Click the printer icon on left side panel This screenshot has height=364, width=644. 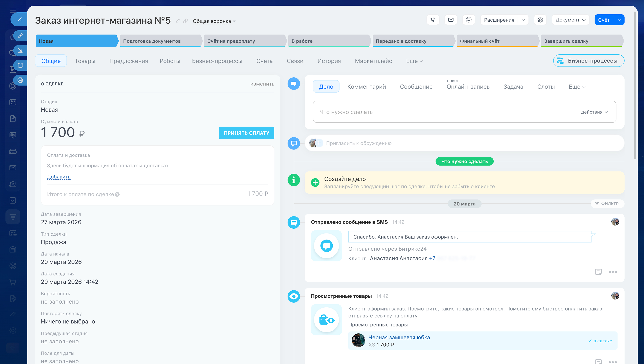point(20,80)
